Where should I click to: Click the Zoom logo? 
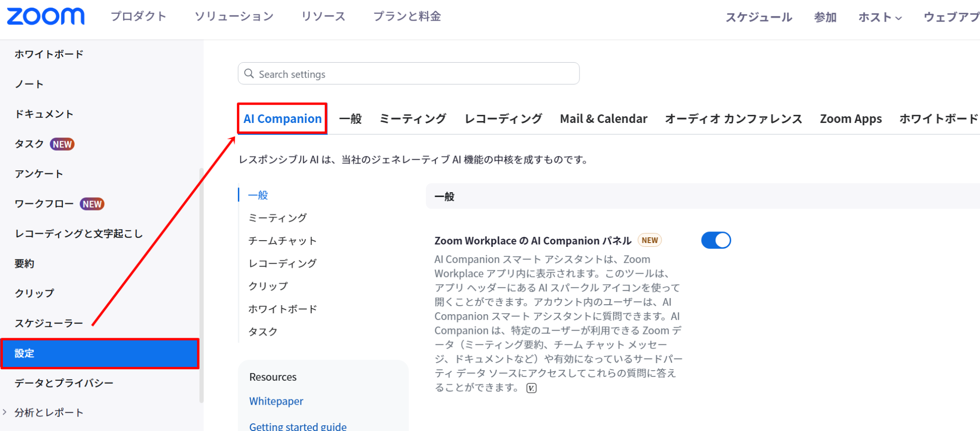(x=45, y=16)
